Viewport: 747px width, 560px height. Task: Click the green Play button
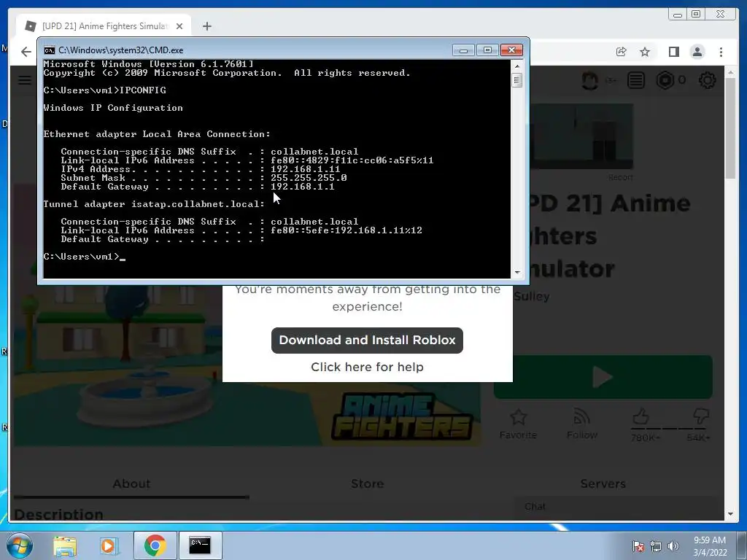point(603,377)
